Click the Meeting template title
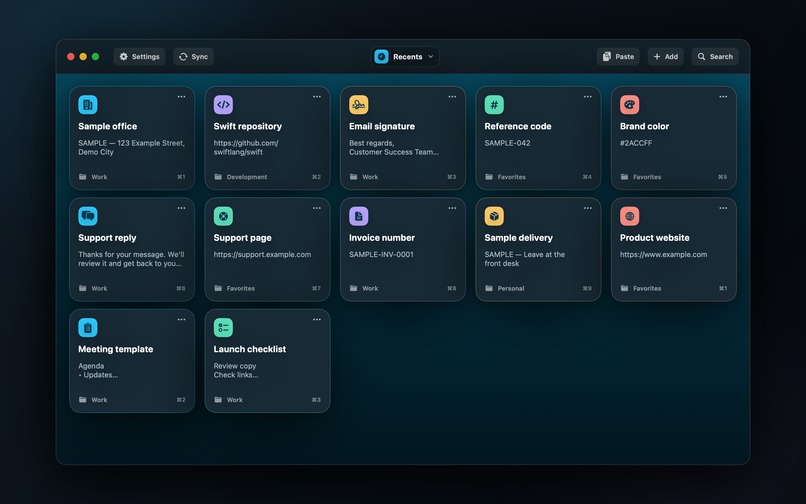Viewport: 806px width, 504px height. [116, 349]
